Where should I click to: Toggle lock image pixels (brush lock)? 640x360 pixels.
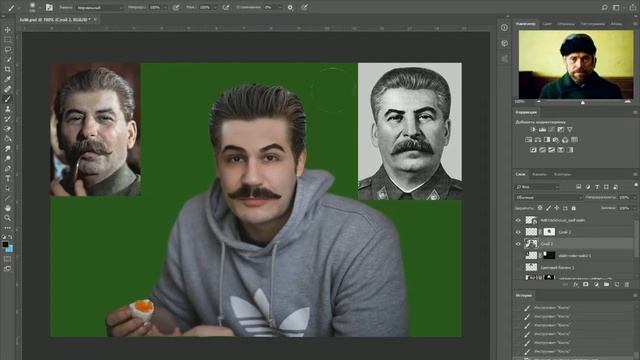pyautogui.click(x=548, y=208)
